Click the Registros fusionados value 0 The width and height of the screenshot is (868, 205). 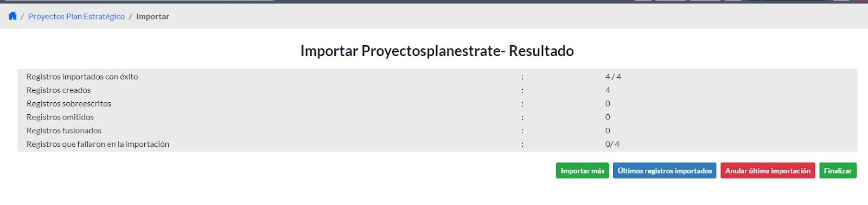(x=608, y=131)
